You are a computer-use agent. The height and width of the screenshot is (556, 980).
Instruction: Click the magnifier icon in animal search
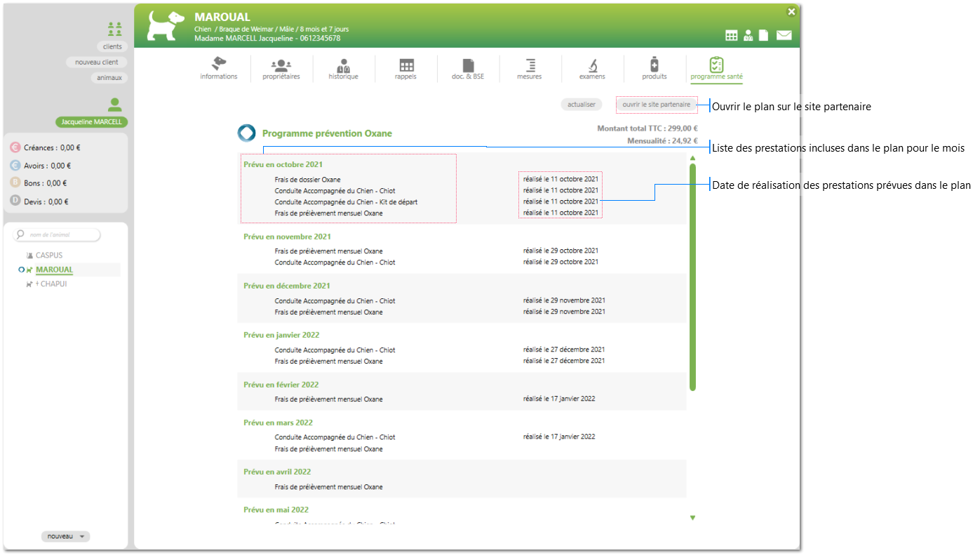21,234
